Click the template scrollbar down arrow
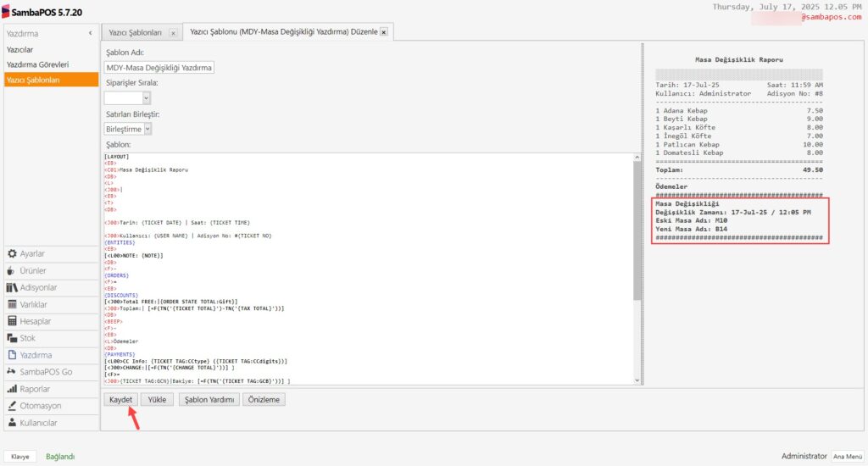The width and height of the screenshot is (868, 466). pos(637,380)
